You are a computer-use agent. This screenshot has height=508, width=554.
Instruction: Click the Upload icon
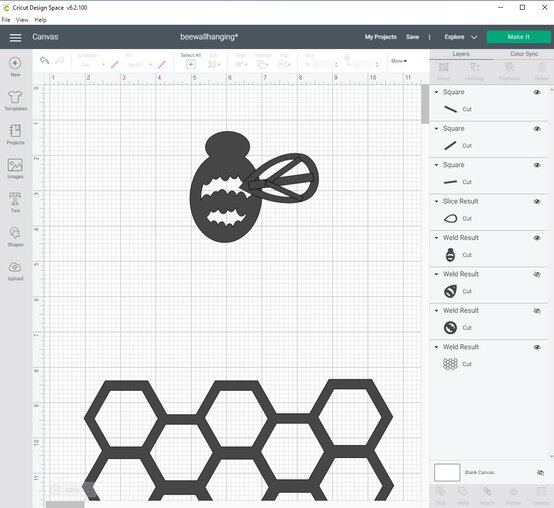(15, 267)
